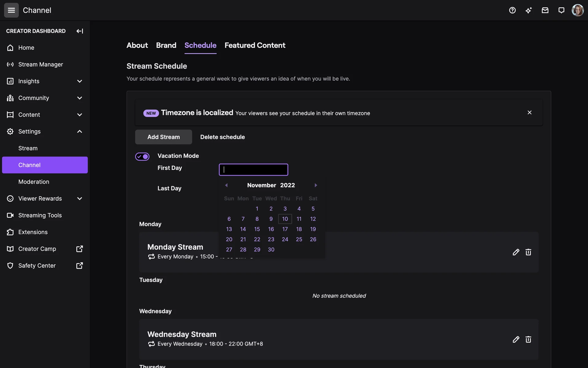Open whispers chat bubble icon
Image resolution: width=588 pixels, height=368 pixels.
[561, 10]
